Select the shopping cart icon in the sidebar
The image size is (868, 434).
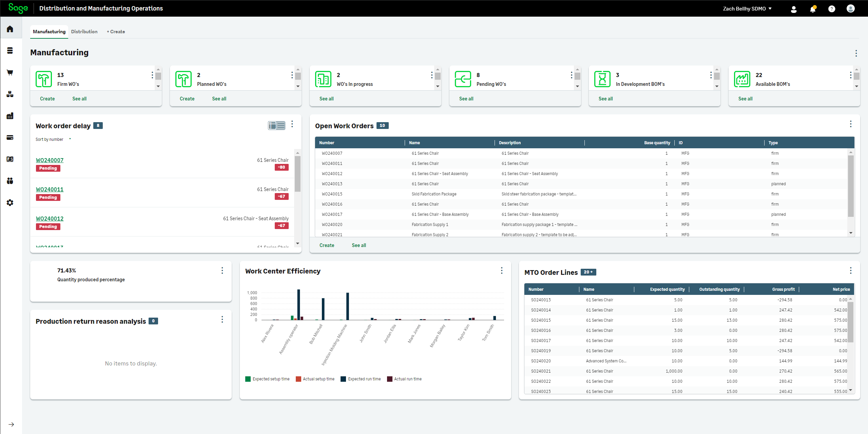pos(10,73)
